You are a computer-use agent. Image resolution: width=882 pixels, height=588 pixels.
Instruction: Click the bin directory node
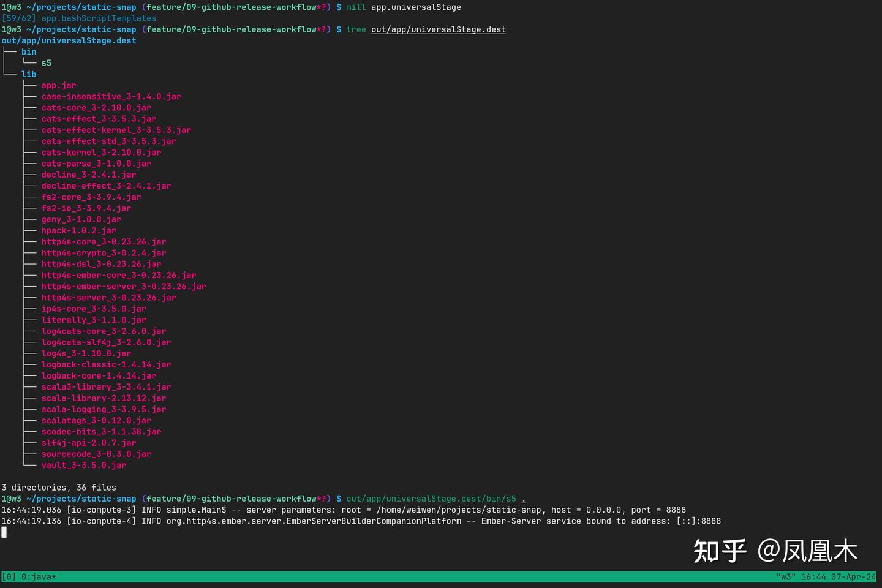click(28, 51)
